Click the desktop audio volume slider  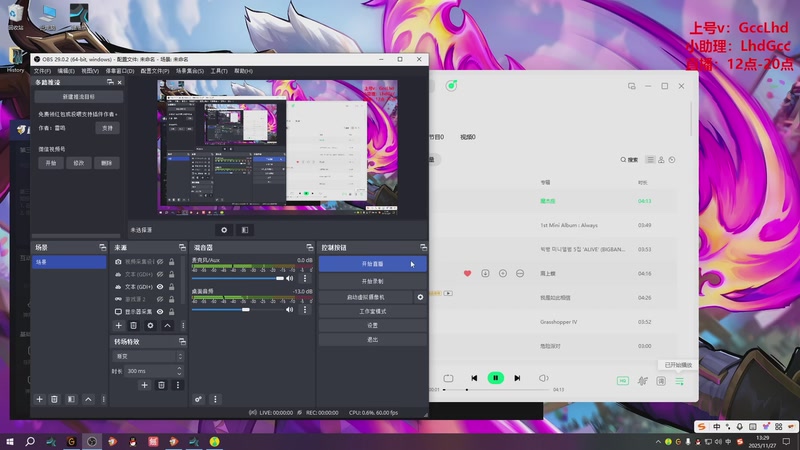click(x=238, y=310)
